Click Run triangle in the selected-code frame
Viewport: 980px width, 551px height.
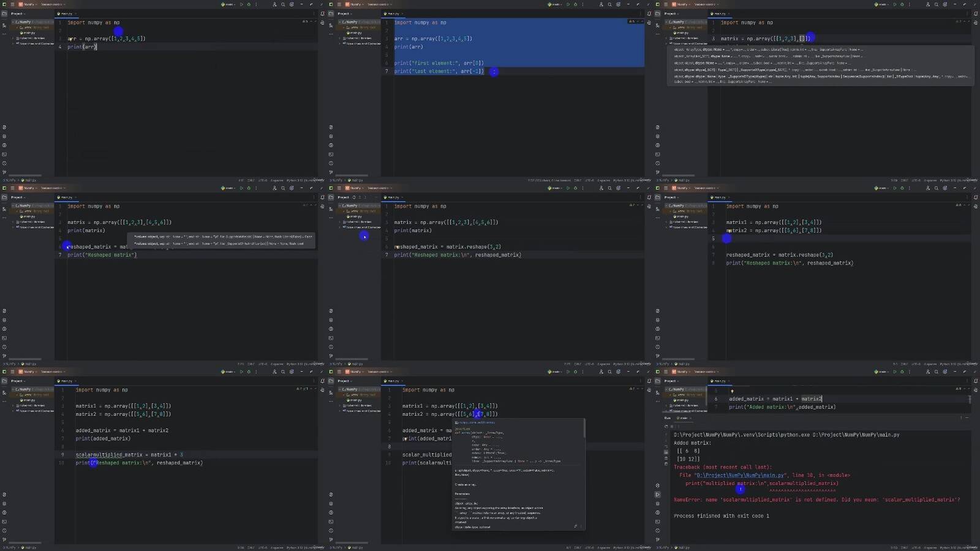[568, 4]
